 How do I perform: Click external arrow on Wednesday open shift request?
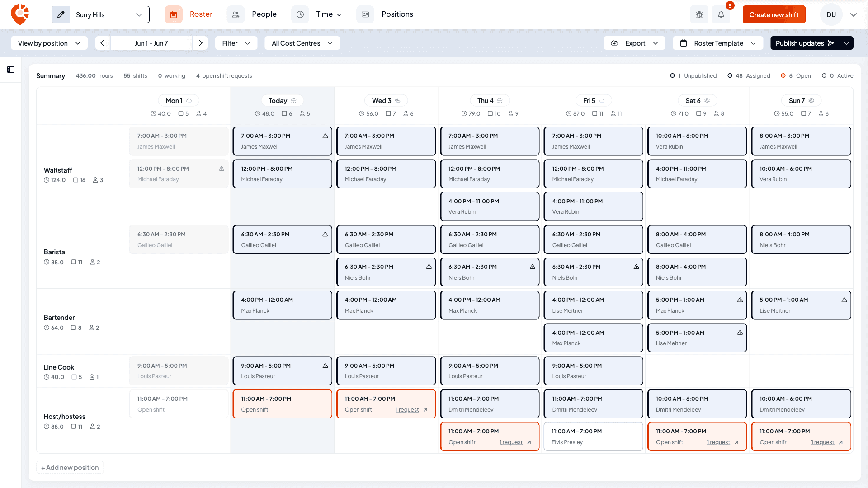[425, 410]
